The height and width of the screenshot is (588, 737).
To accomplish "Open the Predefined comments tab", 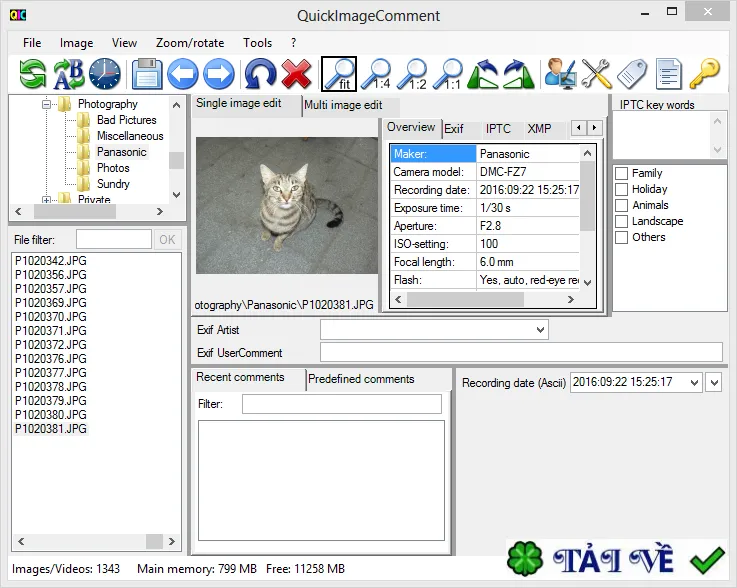I will [x=361, y=379].
